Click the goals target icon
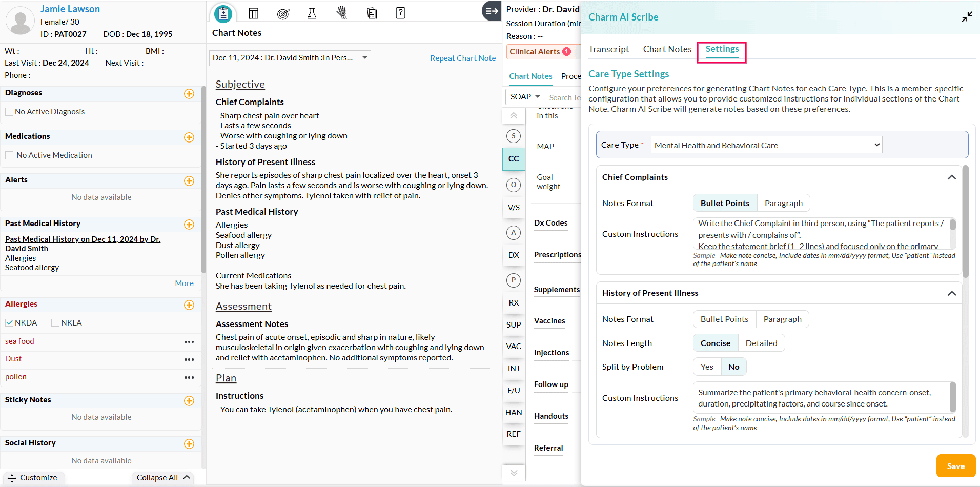980x487 pixels. [x=283, y=13]
